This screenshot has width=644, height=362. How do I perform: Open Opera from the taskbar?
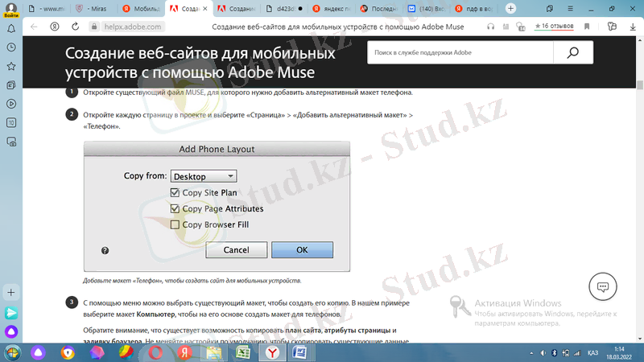click(x=155, y=352)
